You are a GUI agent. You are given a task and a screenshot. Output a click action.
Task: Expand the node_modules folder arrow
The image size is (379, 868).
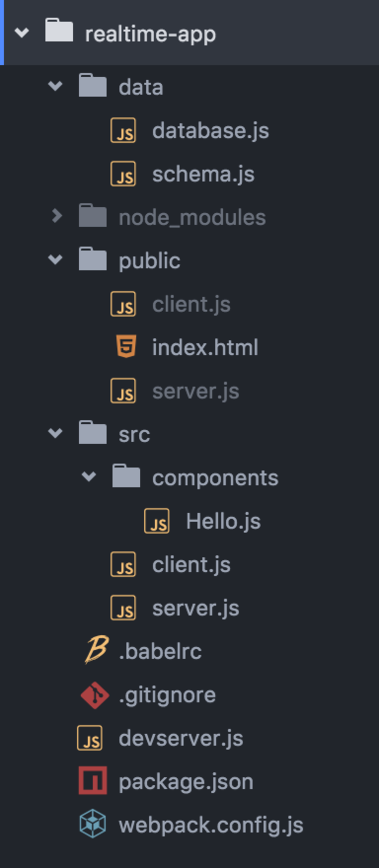pos(57,216)
